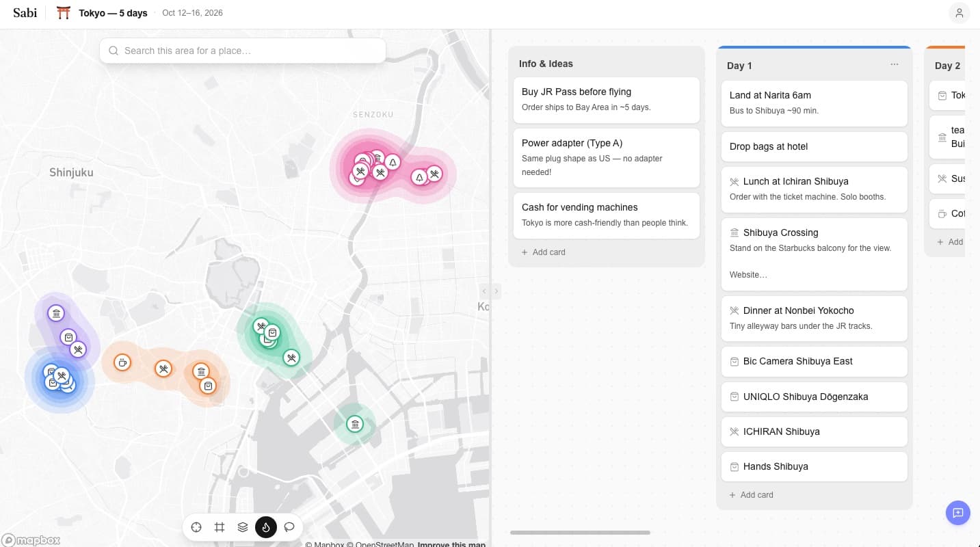This screenshot has height=547, width=980.
Task: Open 'Website…' link in Shibuya Crossing card
Action: pyautogui.click(x=748, y=275)
